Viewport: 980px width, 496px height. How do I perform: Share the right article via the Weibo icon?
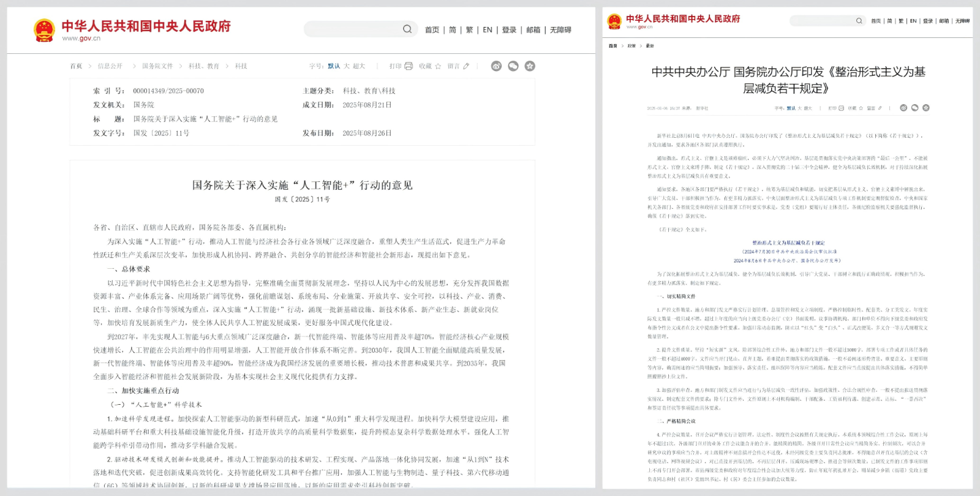click(x=903, y=108)
